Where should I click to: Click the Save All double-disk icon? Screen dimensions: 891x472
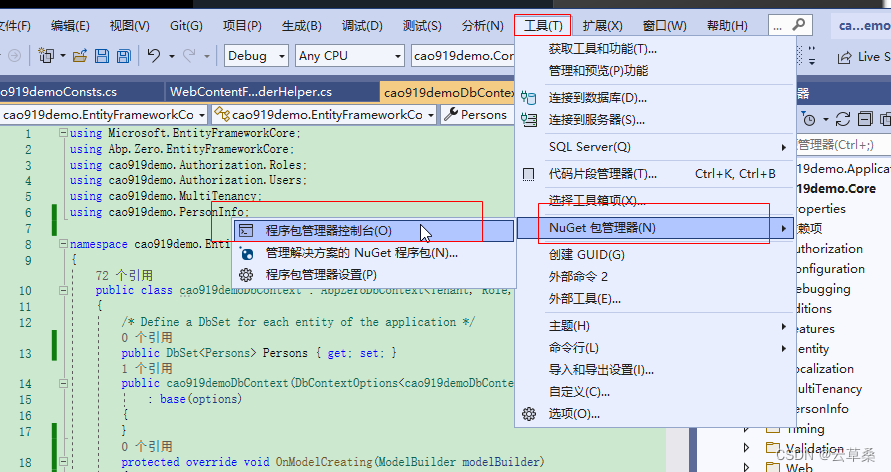pyautogui.click(x=123, y=56)
